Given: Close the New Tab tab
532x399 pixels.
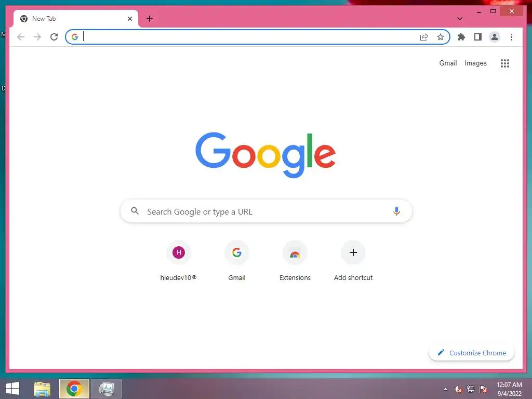Looking at the screenshot, I should [x=129, y=19].
